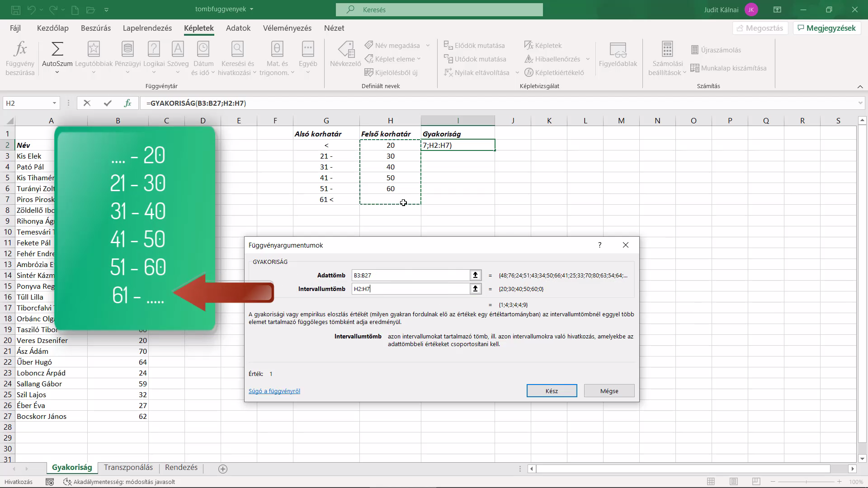Expand Számolási beállítások options
Screen dimensions: 868x488
pyautogui.click(x=667, y=59)
